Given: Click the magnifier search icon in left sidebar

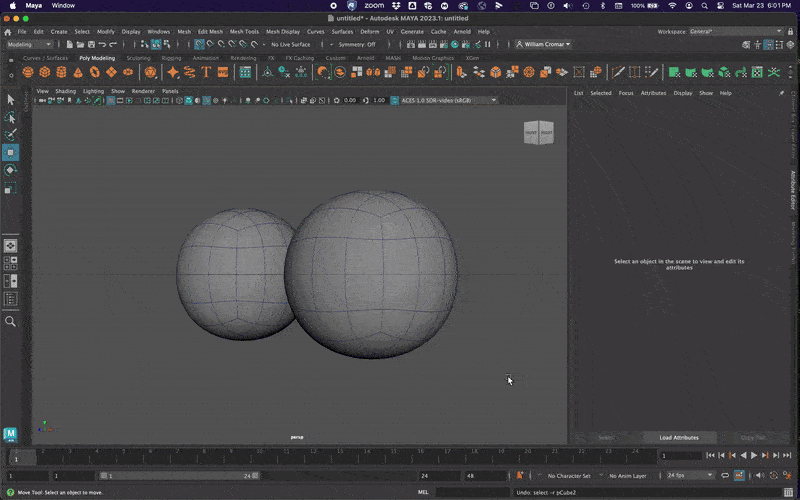Looking at the screenshot, I should tap(11, 322).
